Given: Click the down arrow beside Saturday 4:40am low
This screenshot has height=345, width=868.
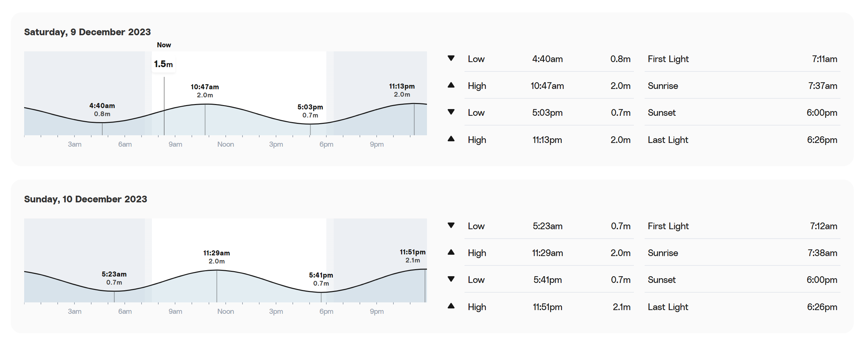Looking at the screenshot, I should pyautogui.click(x=451, y=58).
